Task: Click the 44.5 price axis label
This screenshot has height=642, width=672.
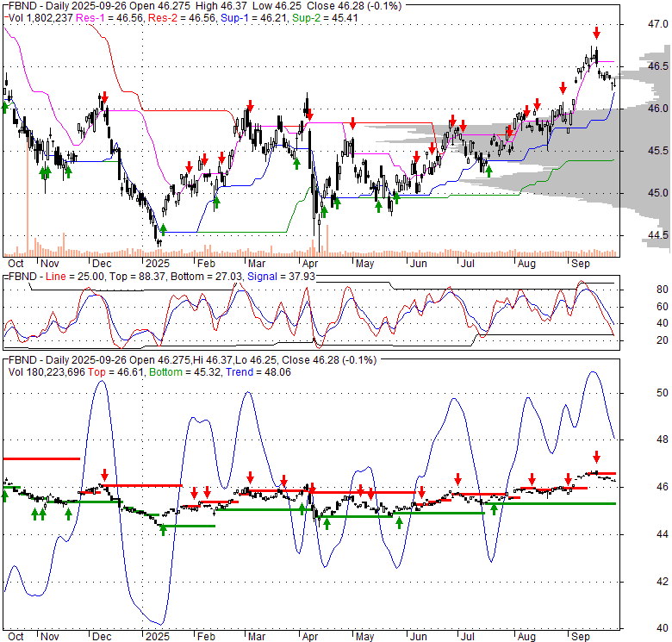Action: [657, 235]
